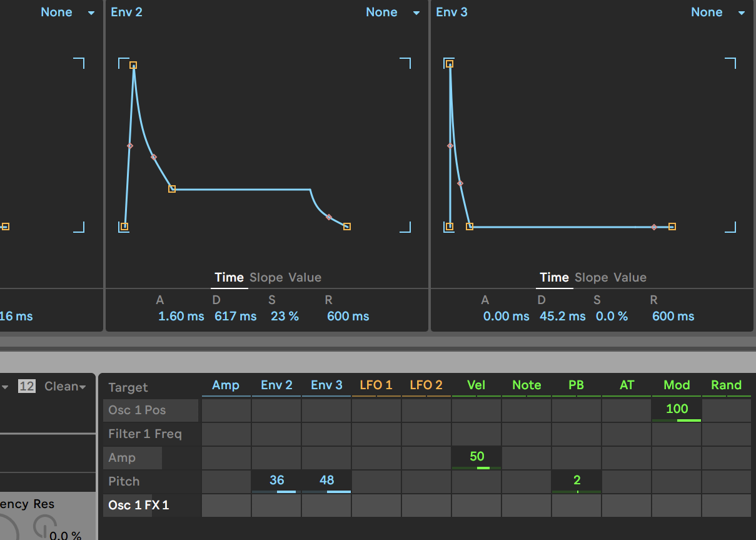Click Vel to Amp amount 50
Viewport: 756px width, 540px height.
point(476,457)
